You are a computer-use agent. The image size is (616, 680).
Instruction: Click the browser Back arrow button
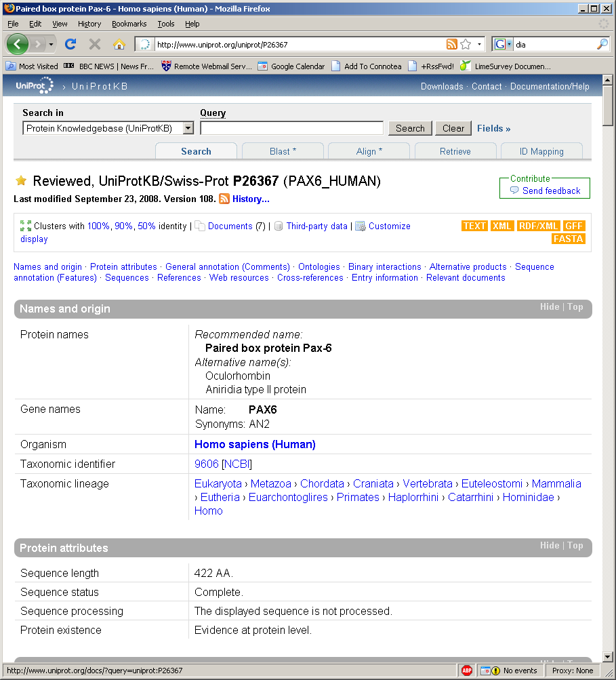point(18,44)
